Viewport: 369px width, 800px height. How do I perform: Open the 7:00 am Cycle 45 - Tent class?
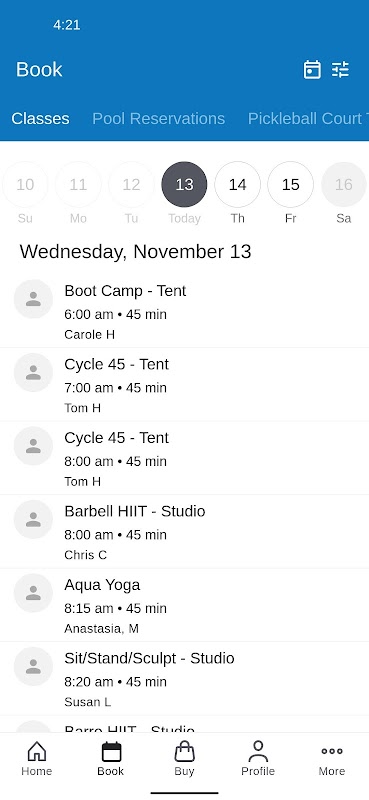click(184, 385)
